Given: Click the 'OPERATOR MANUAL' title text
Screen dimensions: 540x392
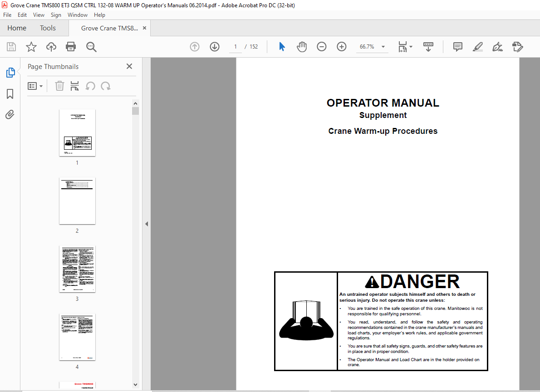Looking at the screenshot, I should point(383,103).
